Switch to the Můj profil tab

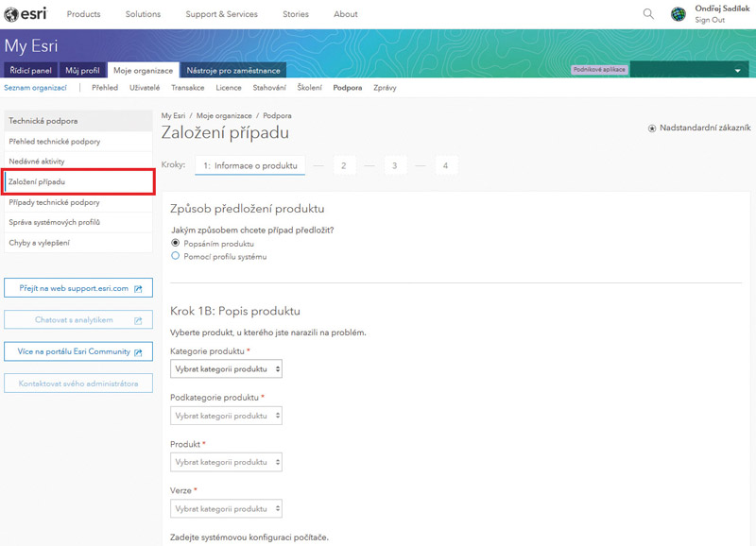[x=82, y=70]
